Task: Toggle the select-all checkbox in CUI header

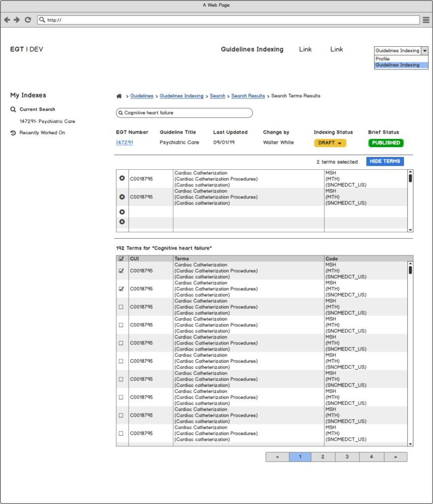Action: coord(121,258)
